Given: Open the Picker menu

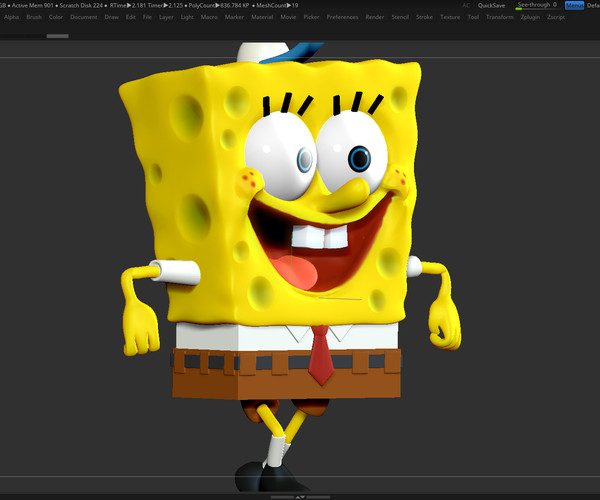Looking at the screenshot, I should point(311,17).
